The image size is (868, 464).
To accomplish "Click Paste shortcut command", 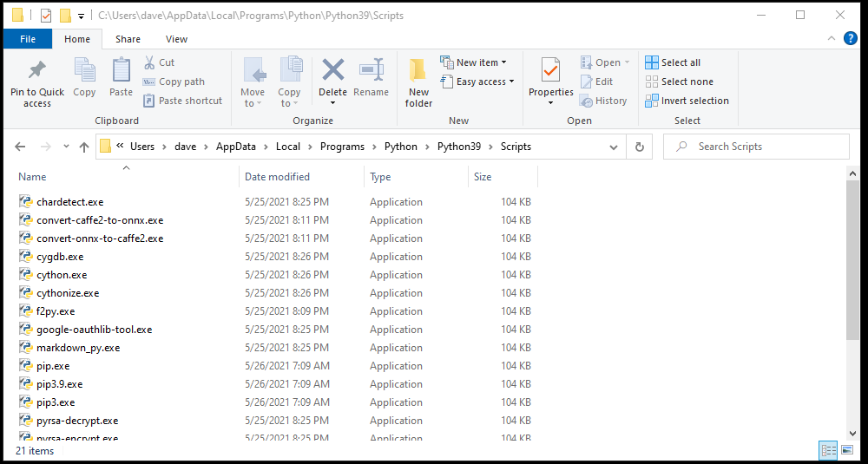I will point(182,101).
